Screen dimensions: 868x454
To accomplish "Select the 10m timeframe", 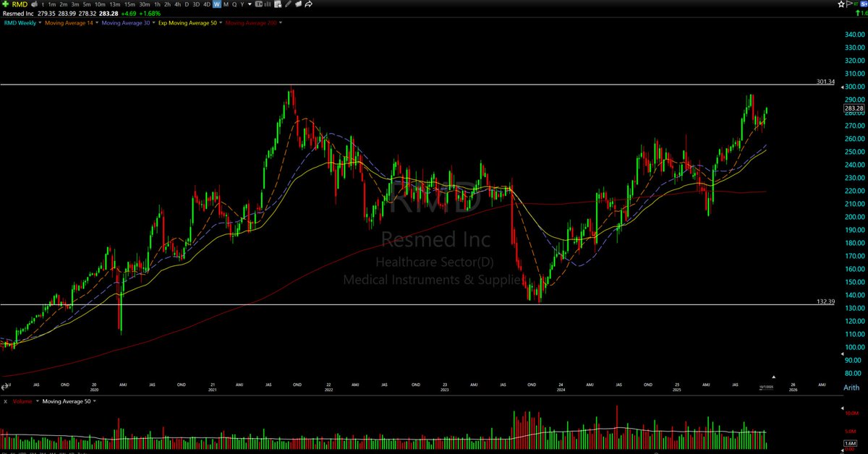I will [100, 4].
